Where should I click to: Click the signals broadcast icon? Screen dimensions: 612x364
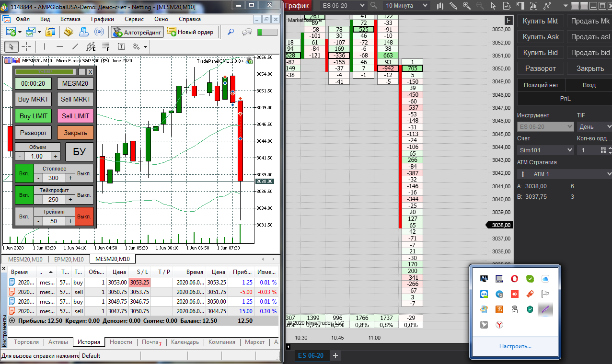(x=99, y=32)
